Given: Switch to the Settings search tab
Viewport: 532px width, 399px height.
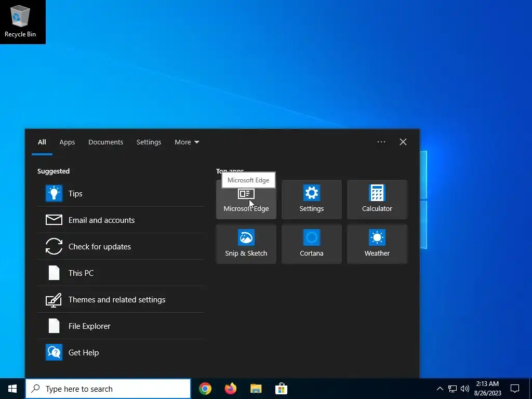Looking at the screenshot, I should 149,142.
